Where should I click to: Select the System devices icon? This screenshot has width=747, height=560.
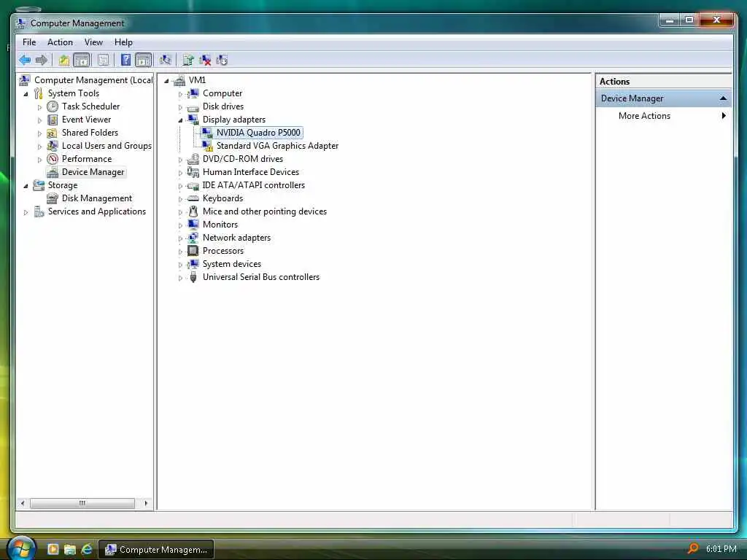click(x=193, y=264)
